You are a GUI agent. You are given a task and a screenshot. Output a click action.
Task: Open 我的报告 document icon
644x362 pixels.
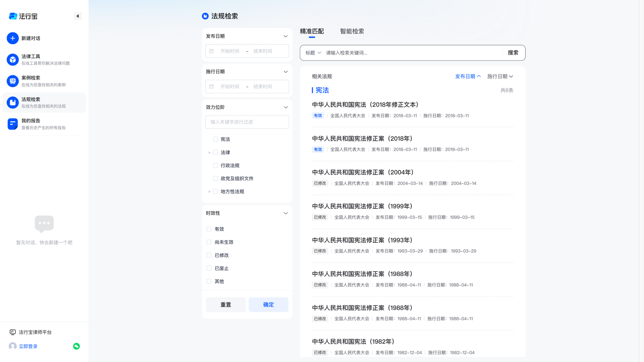tap(13, 124)
